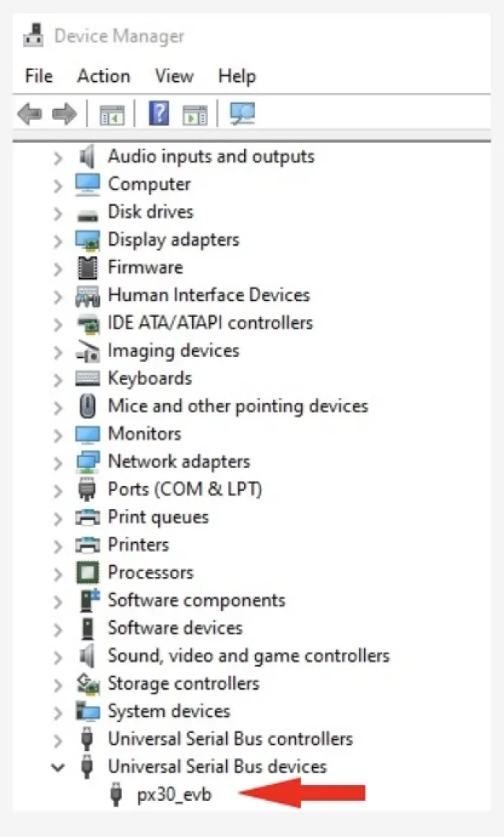The height and width of the screenshot is (837, 504).
Task: Open the File menu
Action: tap(39, 76)
